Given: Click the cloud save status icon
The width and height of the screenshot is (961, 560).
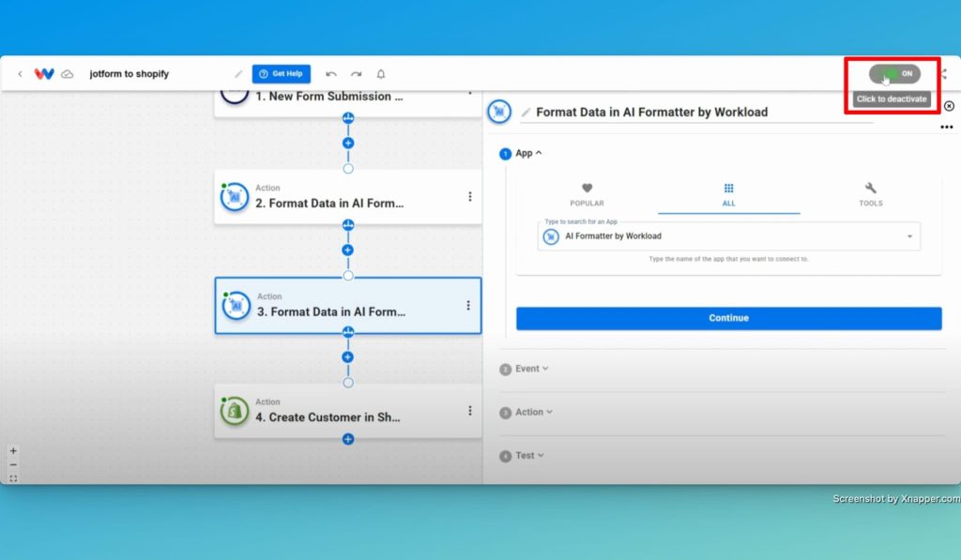Looking at the screenshot, I should tap(68, 74).
